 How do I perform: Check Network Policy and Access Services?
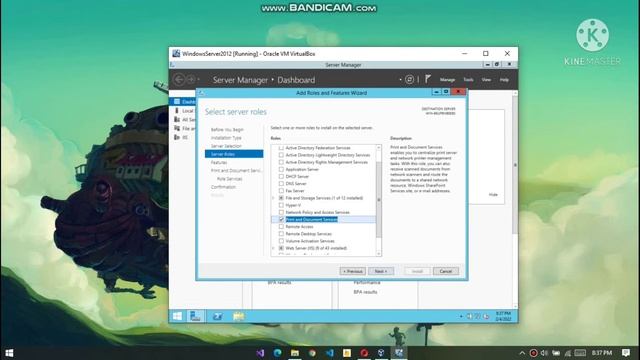(x=281, y=212)
